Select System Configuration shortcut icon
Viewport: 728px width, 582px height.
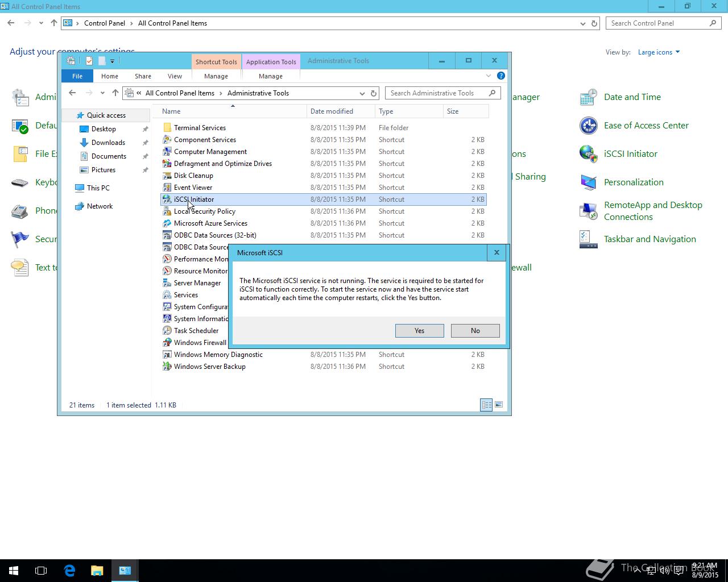pyautogui.click(x=167, y=307)
